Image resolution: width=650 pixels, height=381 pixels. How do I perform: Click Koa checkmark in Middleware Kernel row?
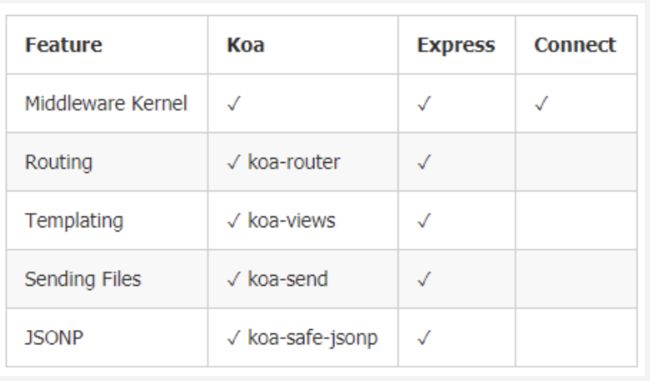(x=234, y=103)
